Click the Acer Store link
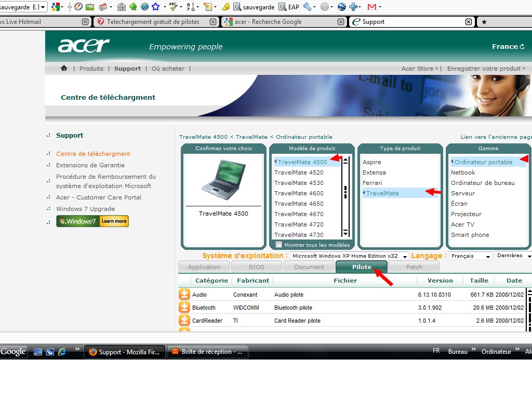 [417, 69]
